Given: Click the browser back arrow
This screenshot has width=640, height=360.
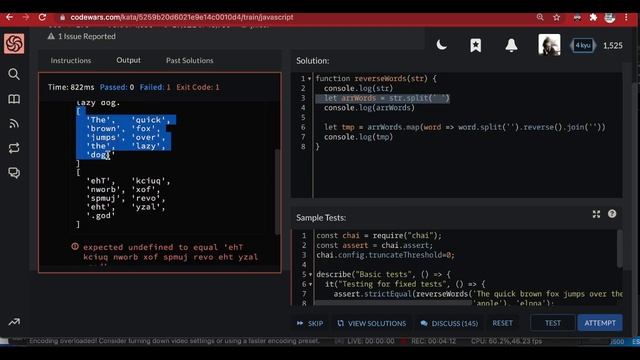Looking at the screenshot, I should pos(9,17).
